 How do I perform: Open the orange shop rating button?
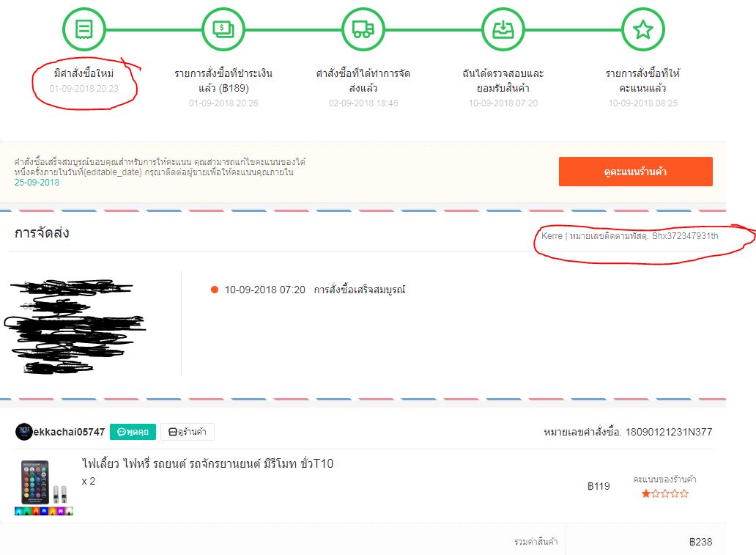click(635, 172)
